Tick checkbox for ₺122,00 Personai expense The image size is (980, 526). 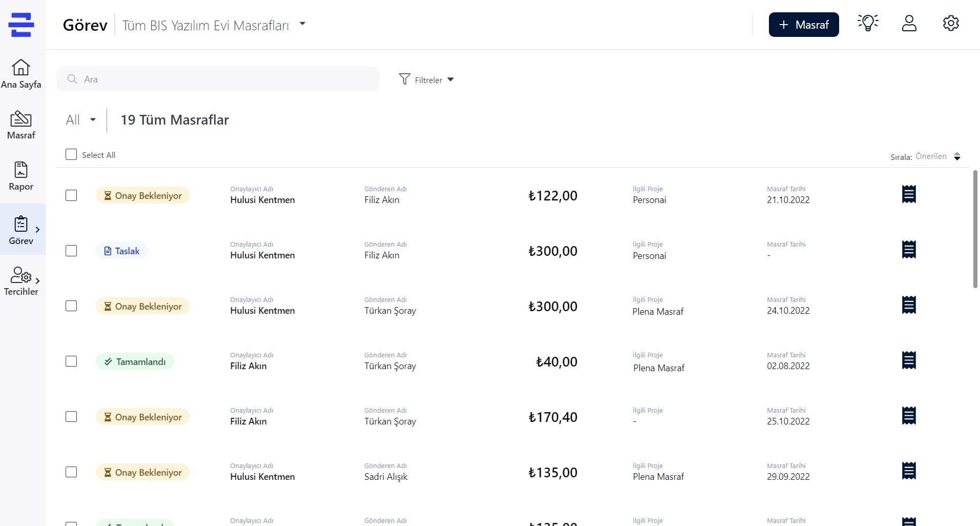coord(71,195)
